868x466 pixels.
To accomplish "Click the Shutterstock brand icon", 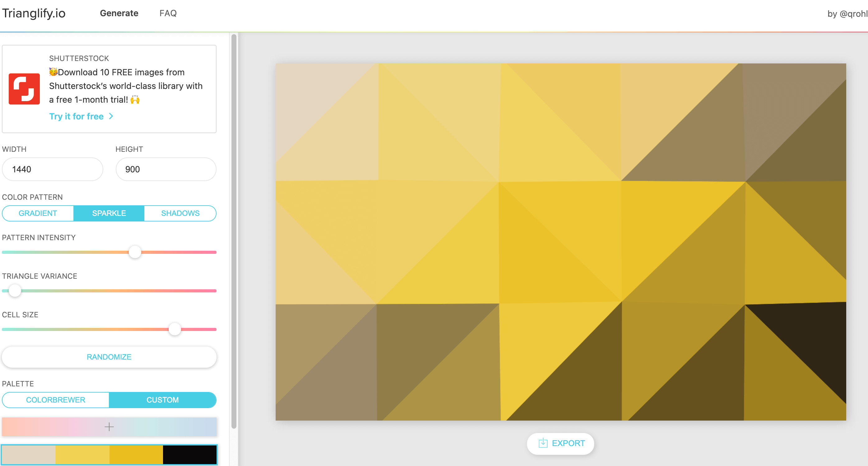I will (25, 87).
